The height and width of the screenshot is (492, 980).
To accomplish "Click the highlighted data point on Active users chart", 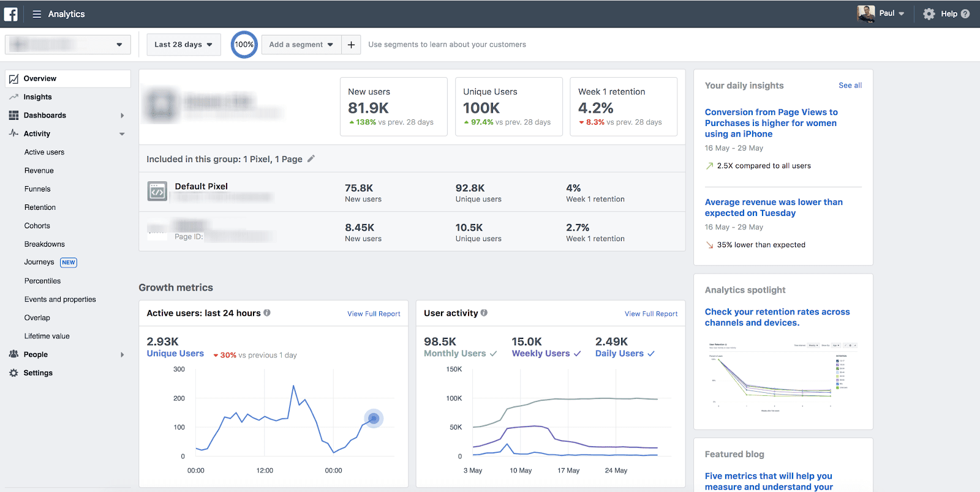I will pos(374,419).
